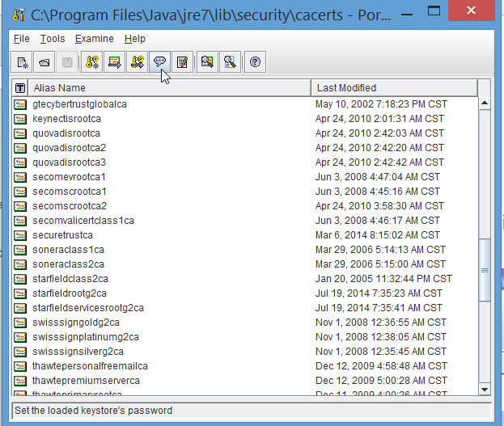
Task: Open the Keystore Report toolbar icon
Action: 183,62
